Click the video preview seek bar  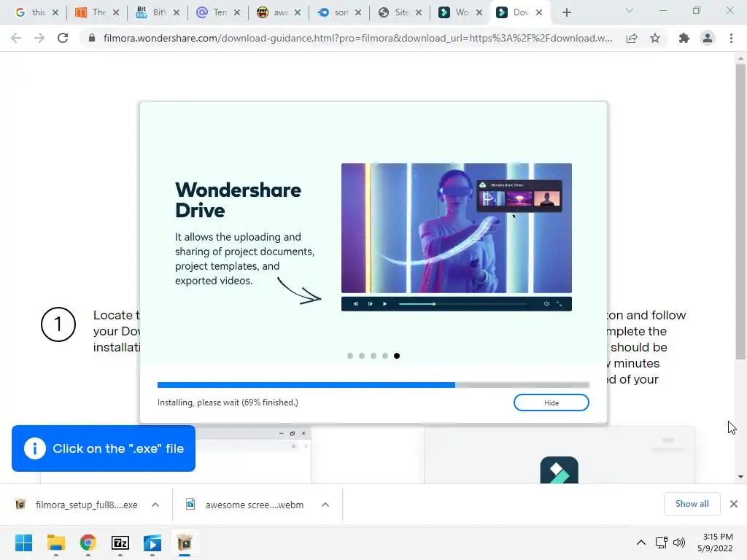pyautogui.click(x=462, y=304)
